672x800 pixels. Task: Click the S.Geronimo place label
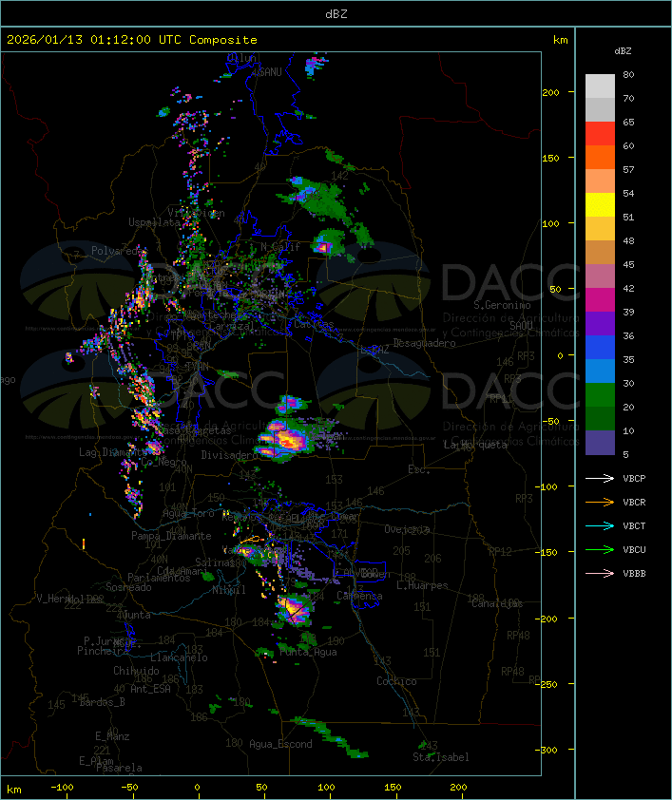point(502,305)
